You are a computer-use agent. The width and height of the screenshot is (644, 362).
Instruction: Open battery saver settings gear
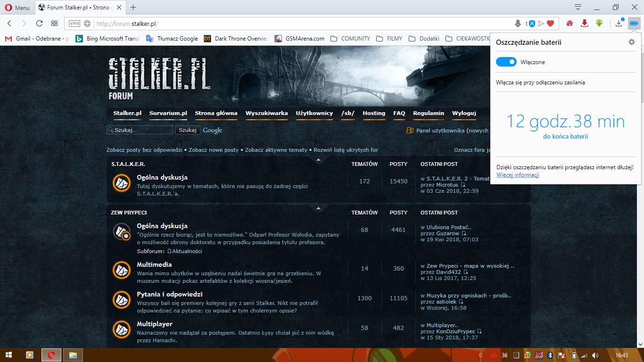(x=632, y=42)
